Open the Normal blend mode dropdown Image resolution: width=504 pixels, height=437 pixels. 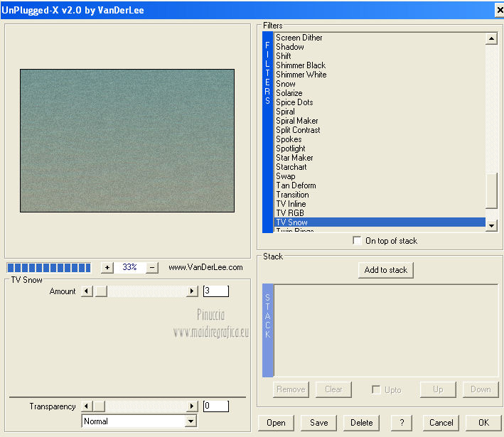191,421
